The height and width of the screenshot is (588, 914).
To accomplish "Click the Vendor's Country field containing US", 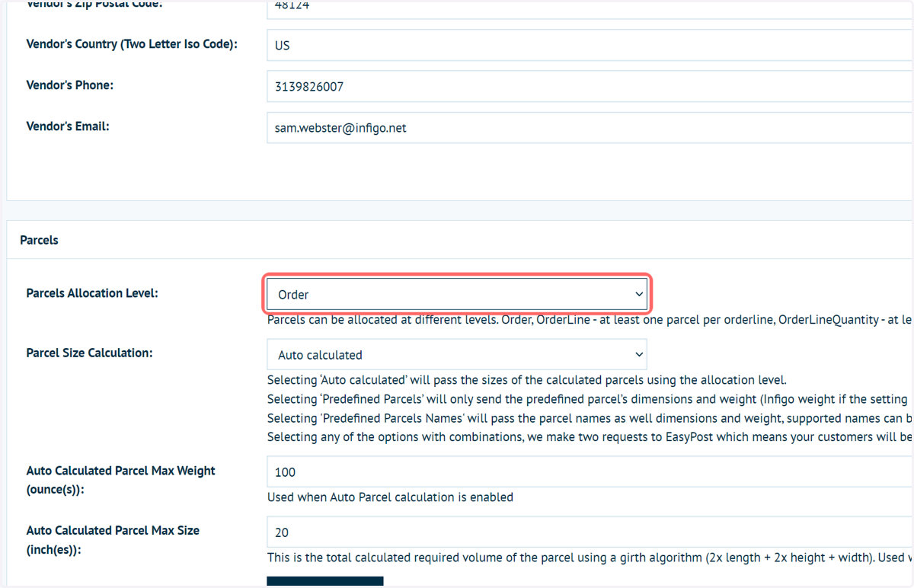I will click(590, 45).
